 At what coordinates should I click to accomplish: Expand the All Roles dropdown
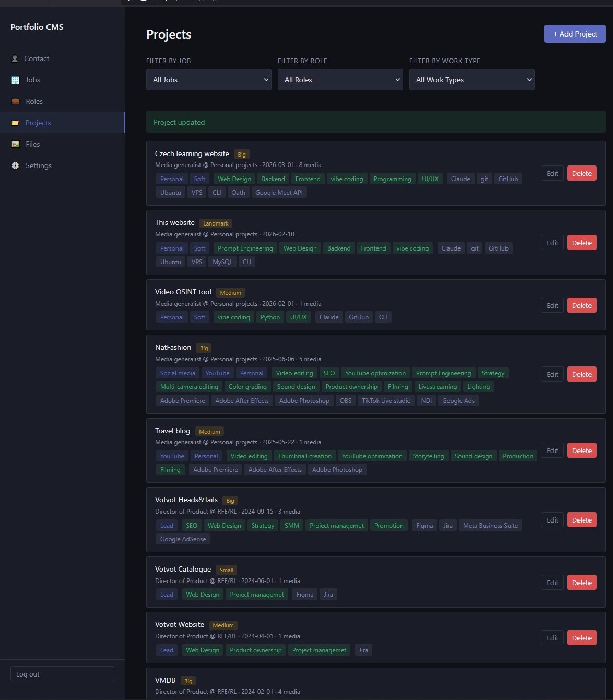pos(340,80)
